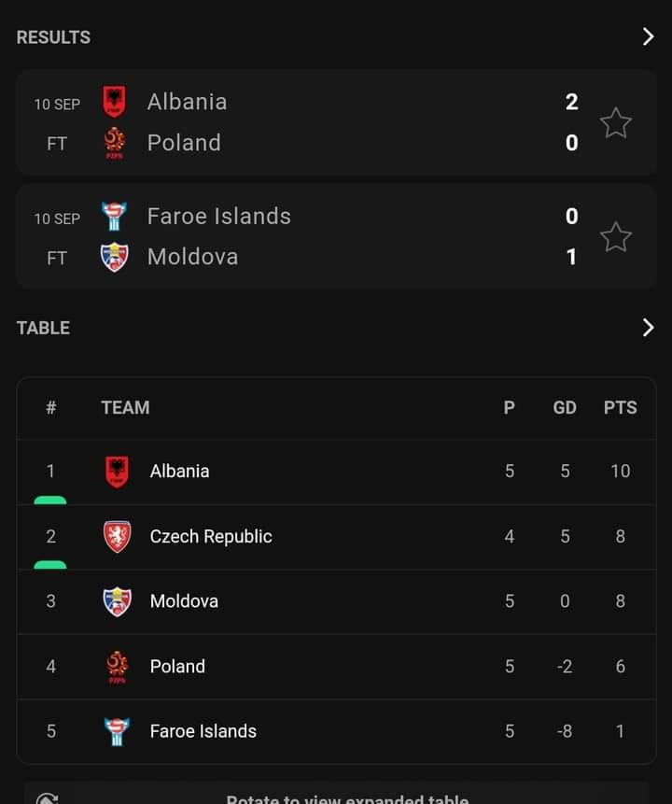
Task: Click Moldova crest in standings table
Action: pos(117,601)
